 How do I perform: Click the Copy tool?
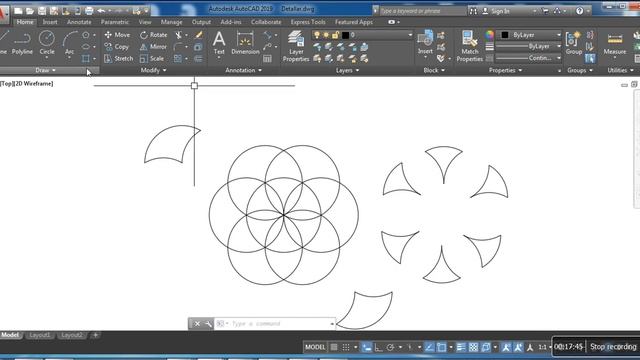point(117,47)
